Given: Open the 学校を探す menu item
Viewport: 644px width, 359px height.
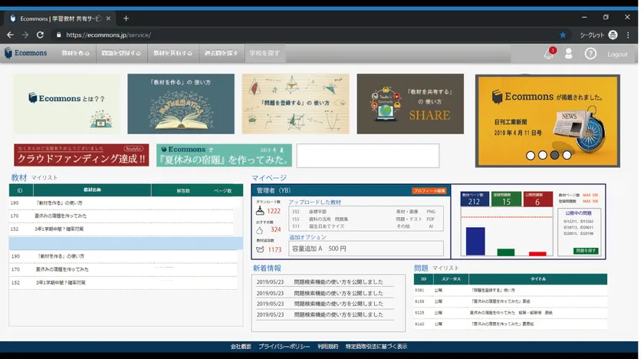Looking at the screenshot, I should pyautogui.click(x=264, y=54).
